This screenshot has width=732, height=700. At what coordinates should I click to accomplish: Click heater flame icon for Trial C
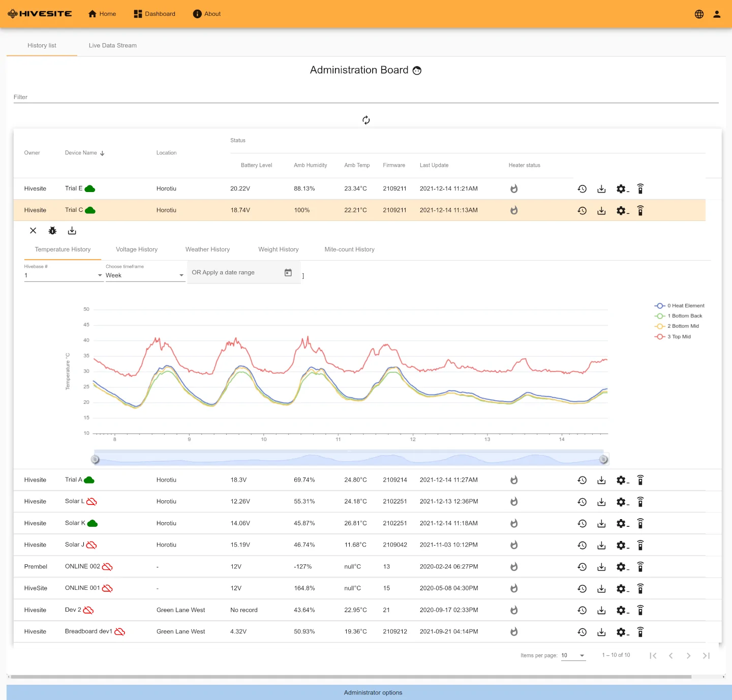coord(514,210)
